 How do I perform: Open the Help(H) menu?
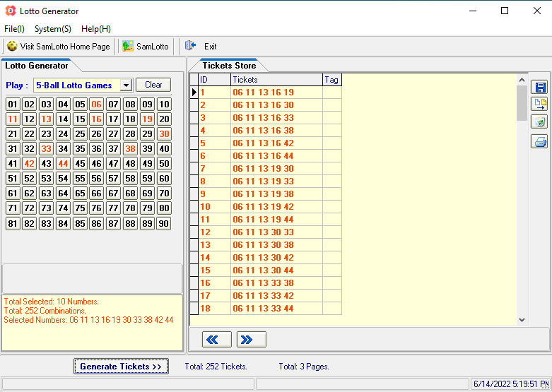coord(95,29)
